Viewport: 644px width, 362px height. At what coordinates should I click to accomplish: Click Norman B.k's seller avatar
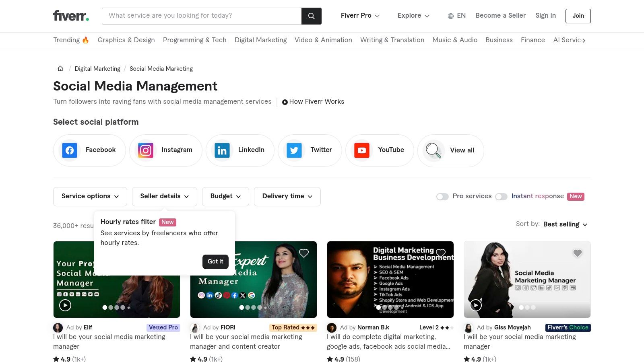[x=332, y=327]
